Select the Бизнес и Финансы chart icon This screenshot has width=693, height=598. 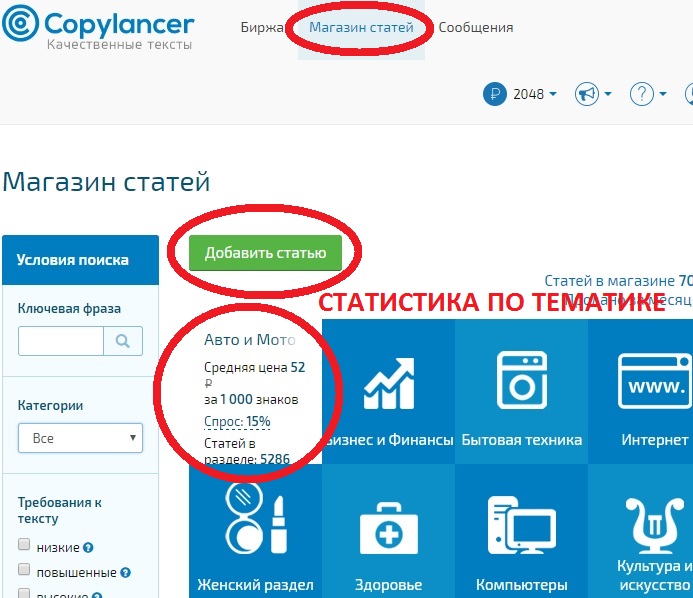(388, 383)
